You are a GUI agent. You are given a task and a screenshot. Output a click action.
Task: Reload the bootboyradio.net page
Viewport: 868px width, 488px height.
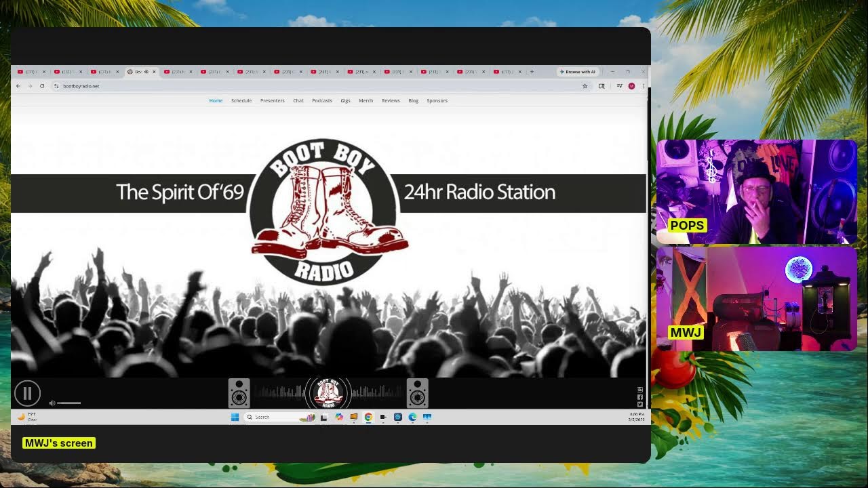click(x=42, y=86)
